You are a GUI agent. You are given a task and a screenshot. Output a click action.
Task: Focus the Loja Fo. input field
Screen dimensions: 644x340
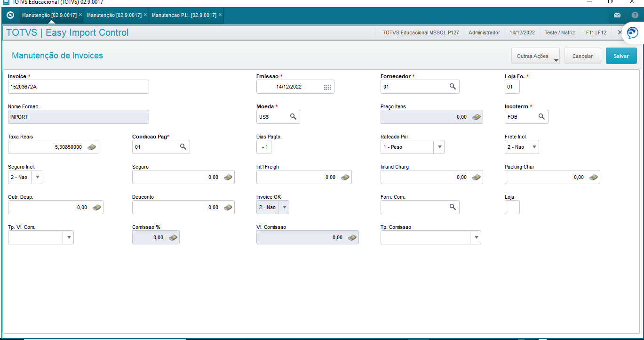coord(512,87)
